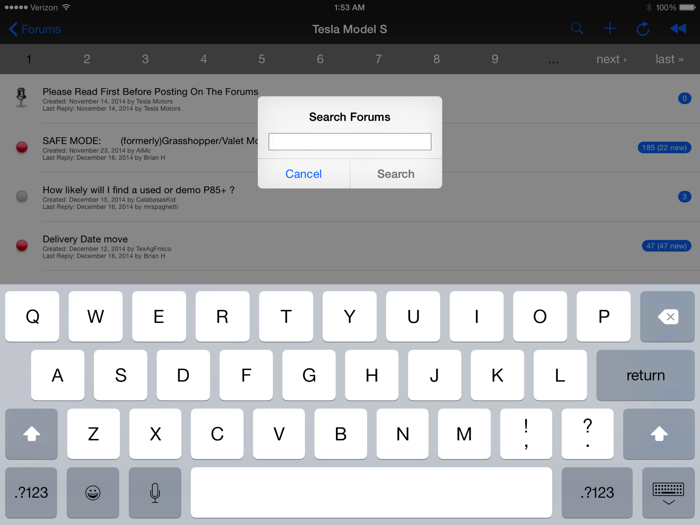Tap the left shift key
Screen dimensions: 700x525
coord(31,433)
